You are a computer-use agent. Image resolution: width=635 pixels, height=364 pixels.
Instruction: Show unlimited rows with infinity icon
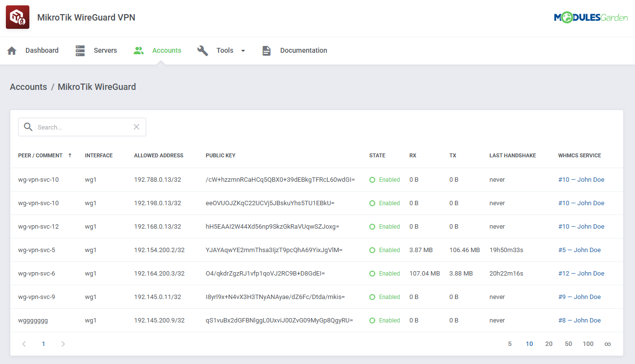coord(608,344)
